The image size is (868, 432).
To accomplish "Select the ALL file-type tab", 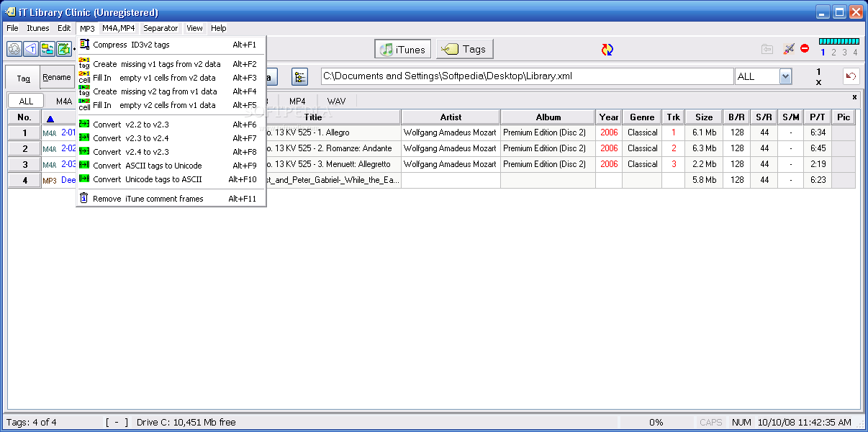I will point(26,102).
